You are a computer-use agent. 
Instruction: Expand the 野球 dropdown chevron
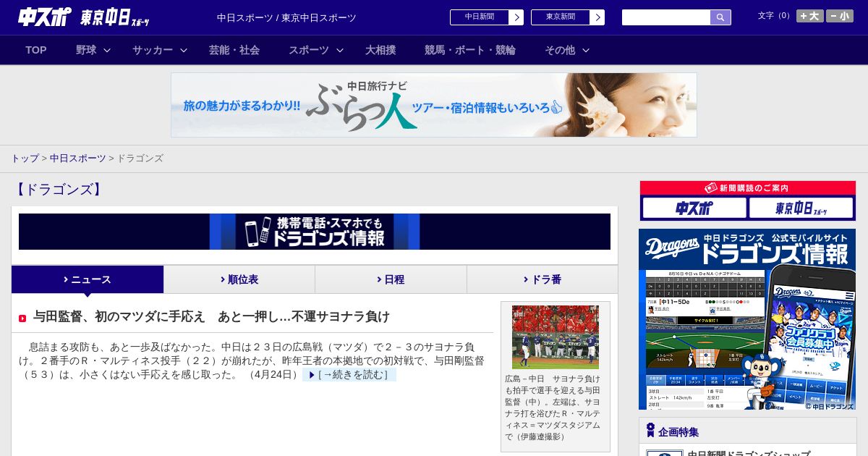107,50
